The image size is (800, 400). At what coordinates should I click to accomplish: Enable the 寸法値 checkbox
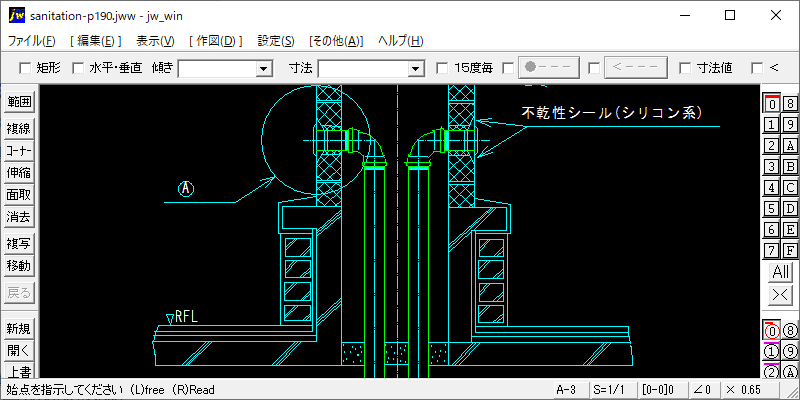tap(685, 68)
